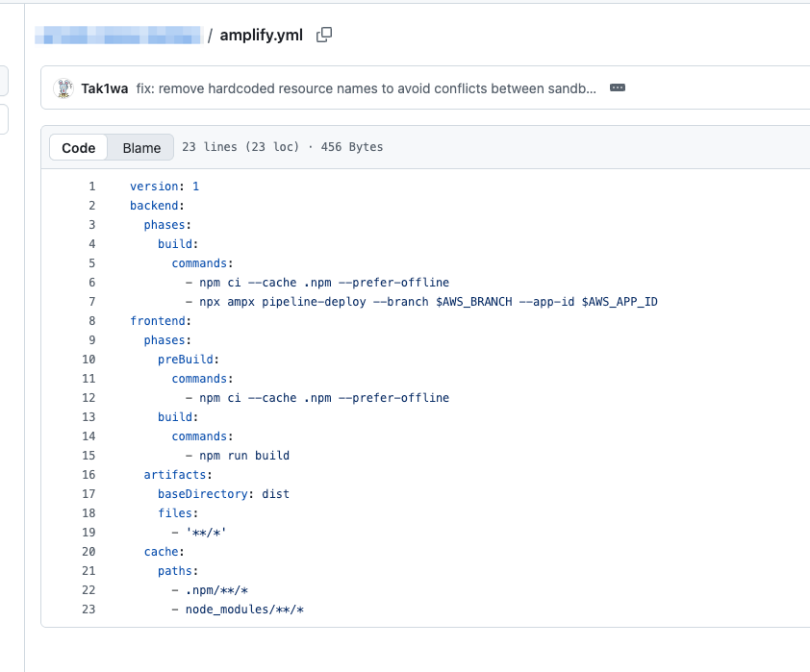Screen dimensions: 810x672
Task: Select line number 15
Action: [89, 456]
